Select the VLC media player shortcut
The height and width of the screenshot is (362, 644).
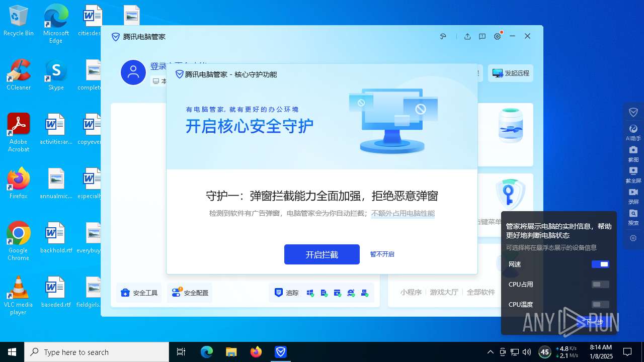click(19, 295)
